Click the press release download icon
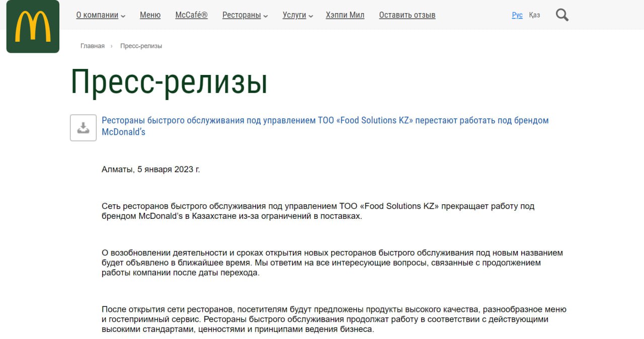The image size is (644, 339). (x=83, y=128)
